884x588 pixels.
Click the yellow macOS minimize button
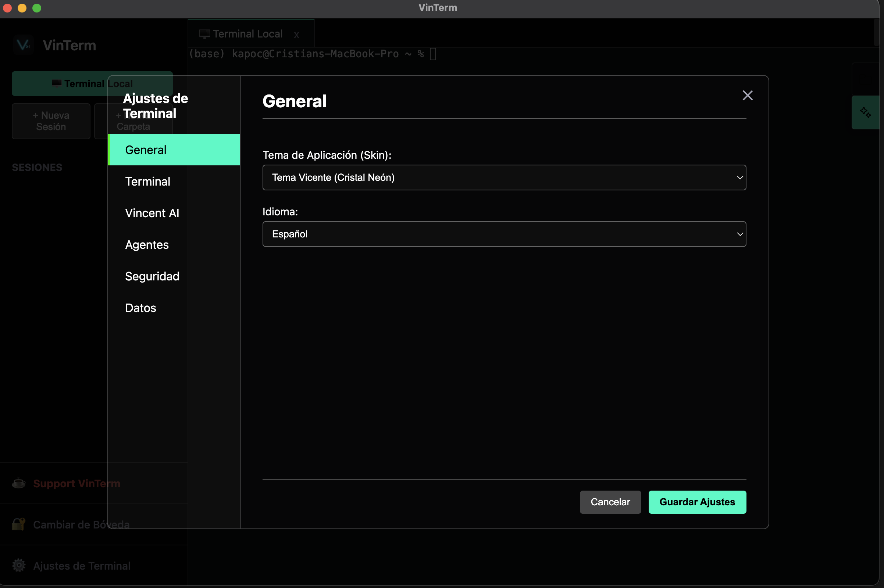(x=22, y=8)
